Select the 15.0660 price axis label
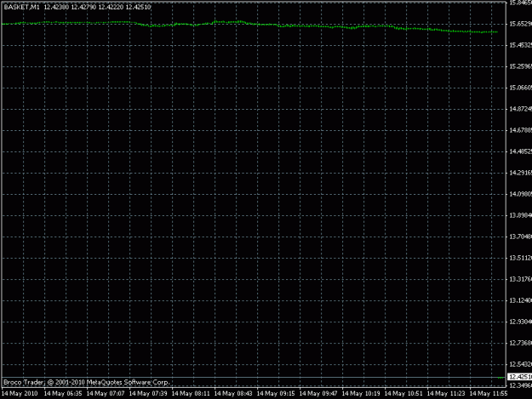532x399 pixels. click(x=520, y=88)
